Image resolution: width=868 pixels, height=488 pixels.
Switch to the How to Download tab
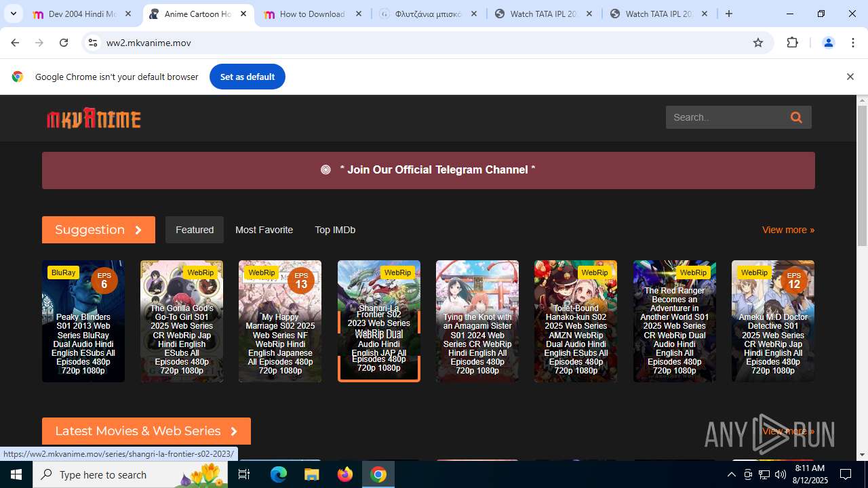point(313,14)
